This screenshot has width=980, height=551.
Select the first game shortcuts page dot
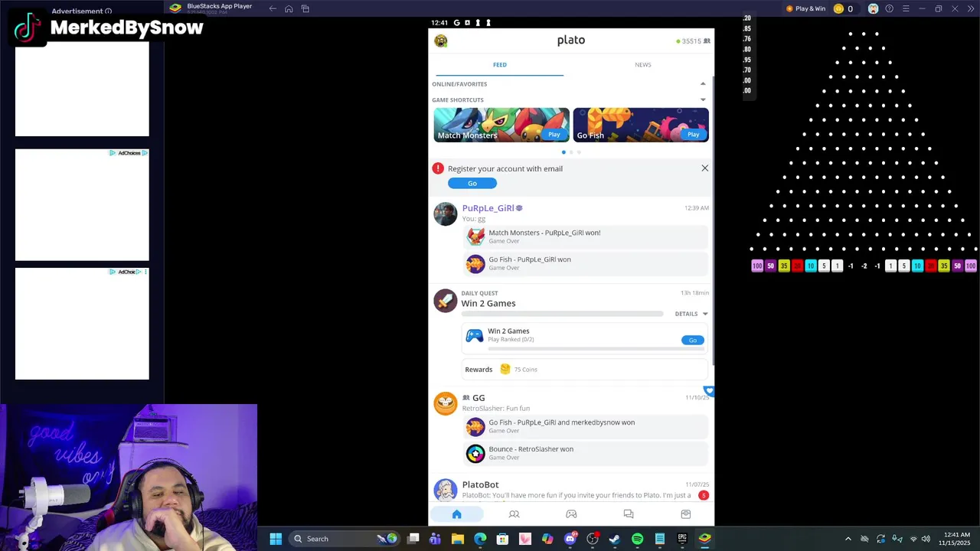[x=563, y=152]
